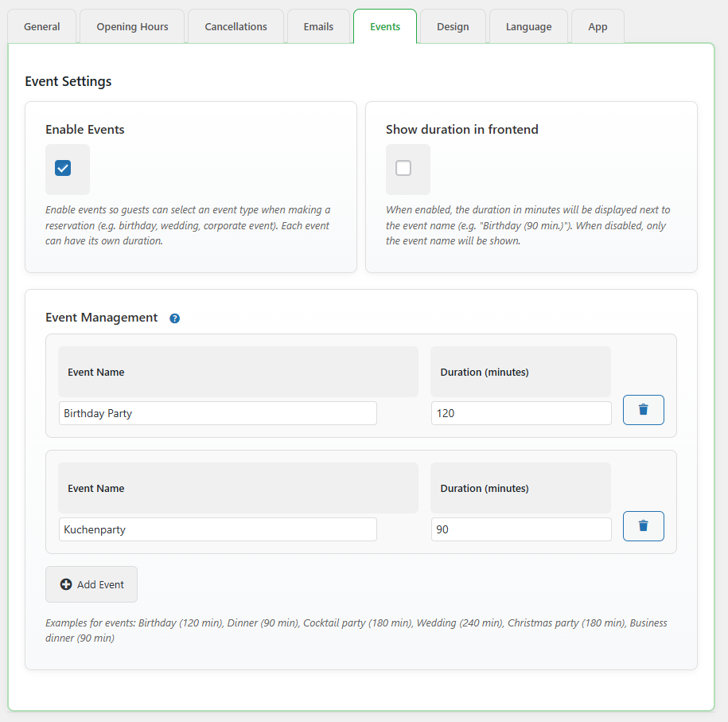Image resolution: width=728 pixels, height=722 pixels.
Task: Open the Emails settings tab
Action: pyautogui.click(x=318, y=26)
